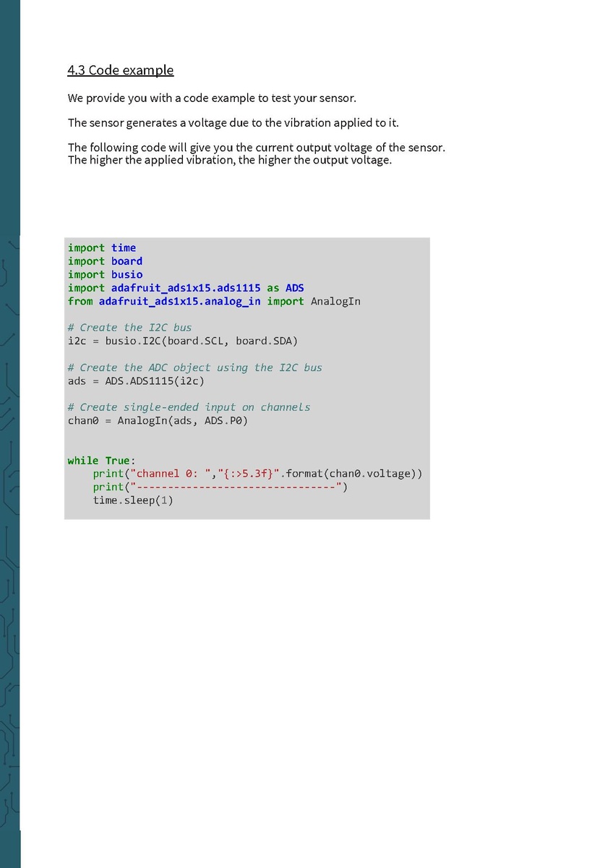The width and height of the screenshot is (613, 868).
Task: Click the "import time" code line
Action: pos(102,248)
